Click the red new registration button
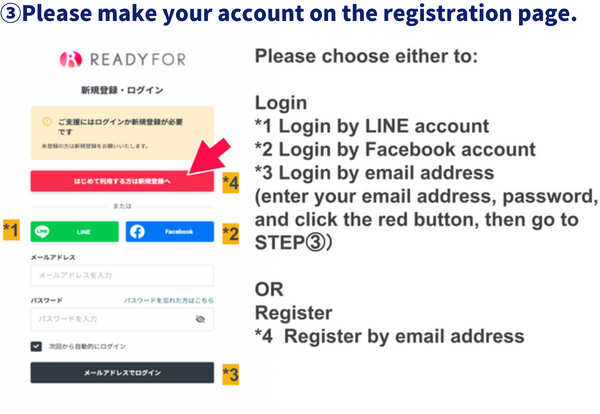This screenshot has height=414, width=600. (x=122, y=181)
